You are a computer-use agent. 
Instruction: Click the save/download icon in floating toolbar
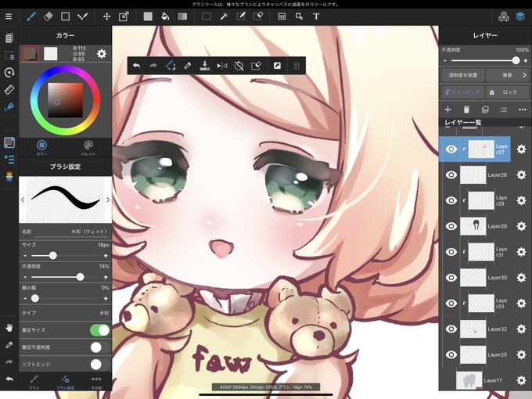pos(204,66)
